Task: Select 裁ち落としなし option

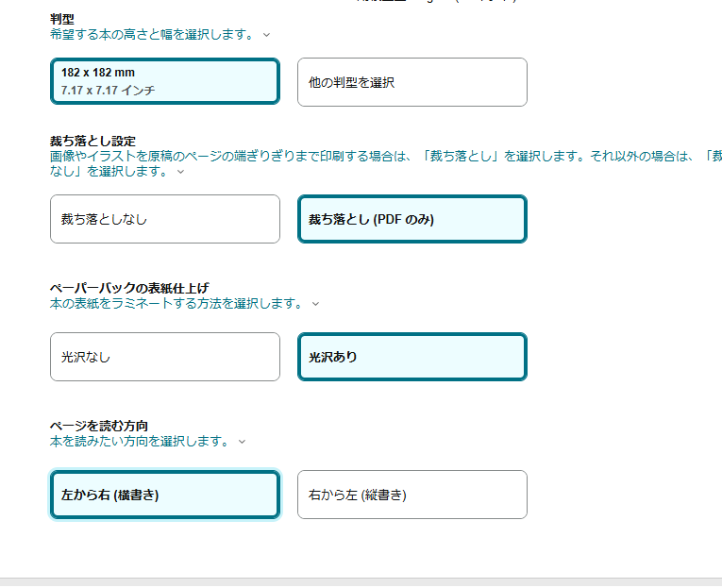Action: click(x=165, y=219)
